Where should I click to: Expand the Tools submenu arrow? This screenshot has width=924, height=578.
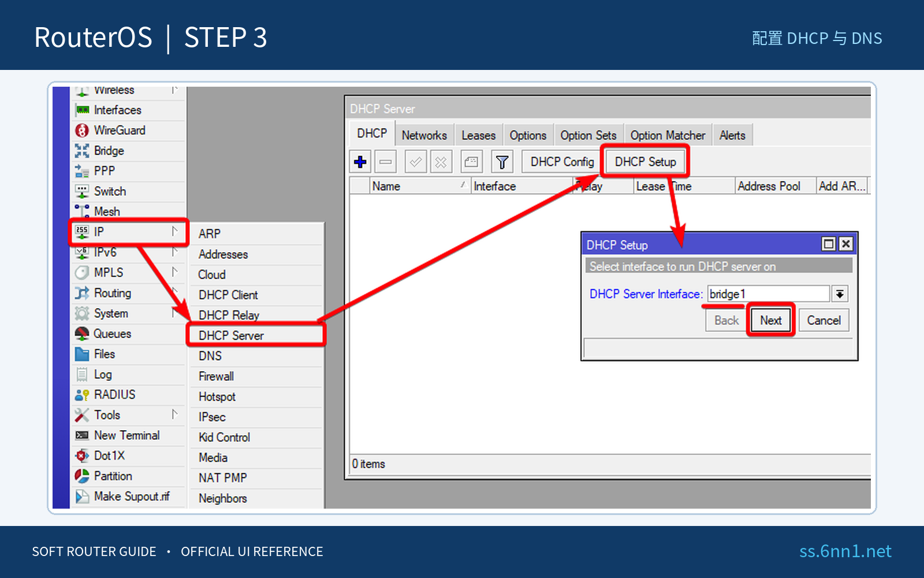(174, 414)
